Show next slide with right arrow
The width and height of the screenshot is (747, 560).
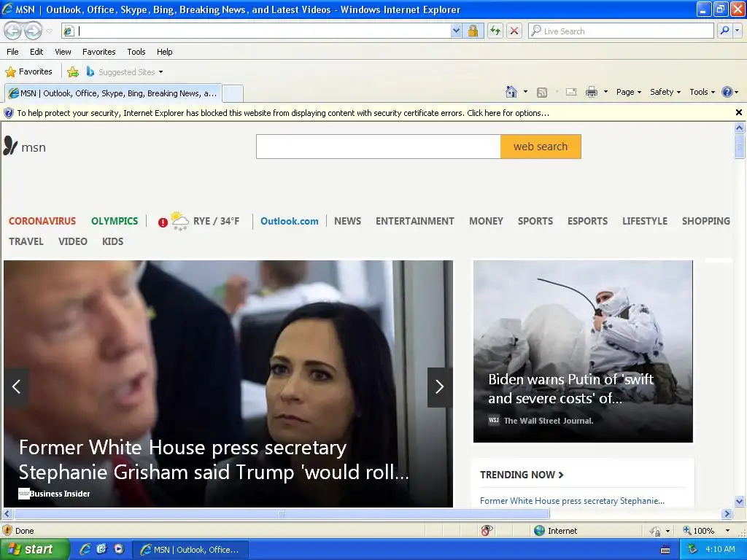pos(439,387)
